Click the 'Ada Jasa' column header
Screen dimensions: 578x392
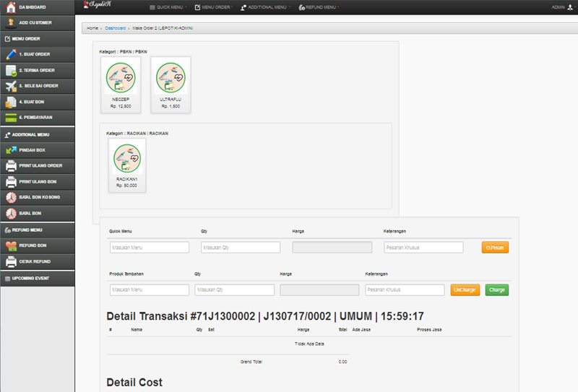(361, 330)
